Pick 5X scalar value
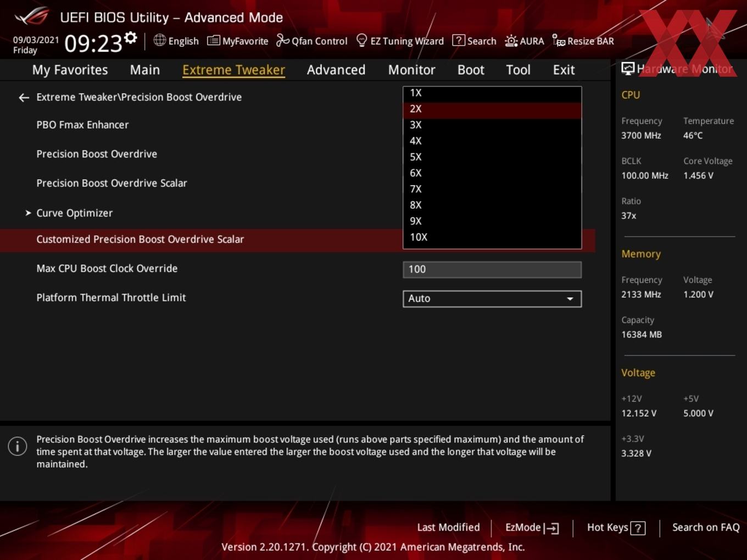The image size is (747, 560). click(x=492, y=157)
